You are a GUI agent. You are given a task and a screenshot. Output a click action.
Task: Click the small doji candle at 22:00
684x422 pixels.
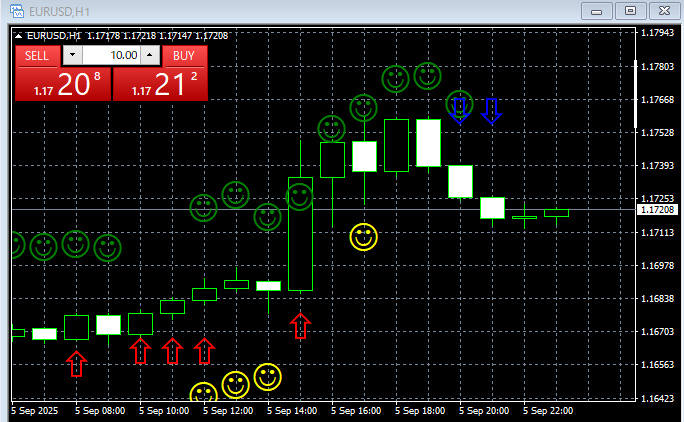(x=524, y=217)
